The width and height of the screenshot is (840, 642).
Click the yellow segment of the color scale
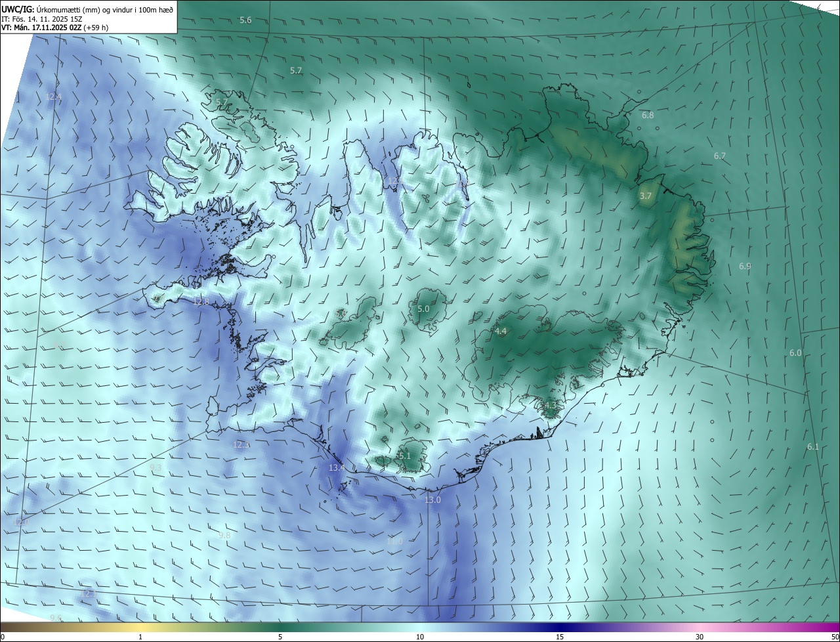pyautogui.click(x=141, y=627)
